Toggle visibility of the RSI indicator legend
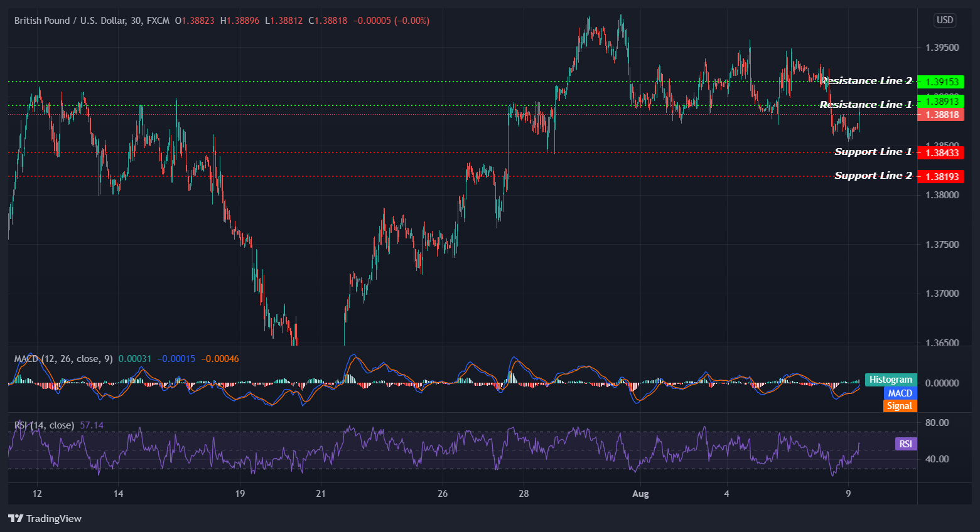 pyautogui.click(x=44, y=425)
